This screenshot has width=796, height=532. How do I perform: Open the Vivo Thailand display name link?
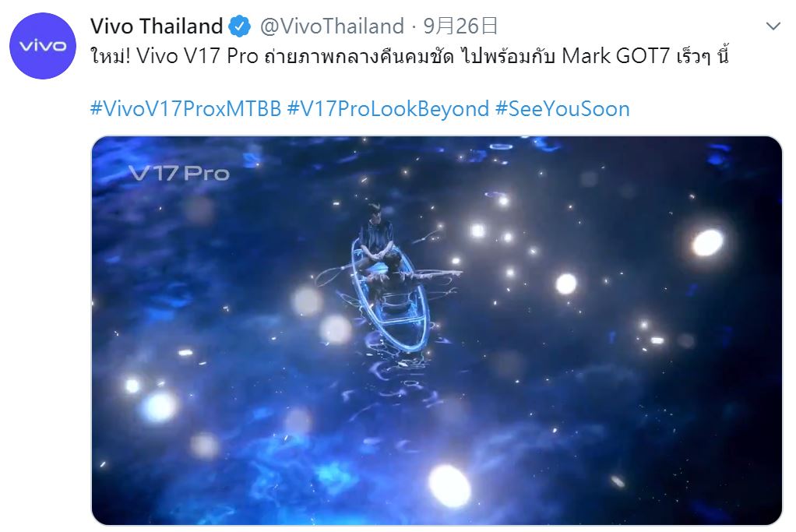[157, 26]
